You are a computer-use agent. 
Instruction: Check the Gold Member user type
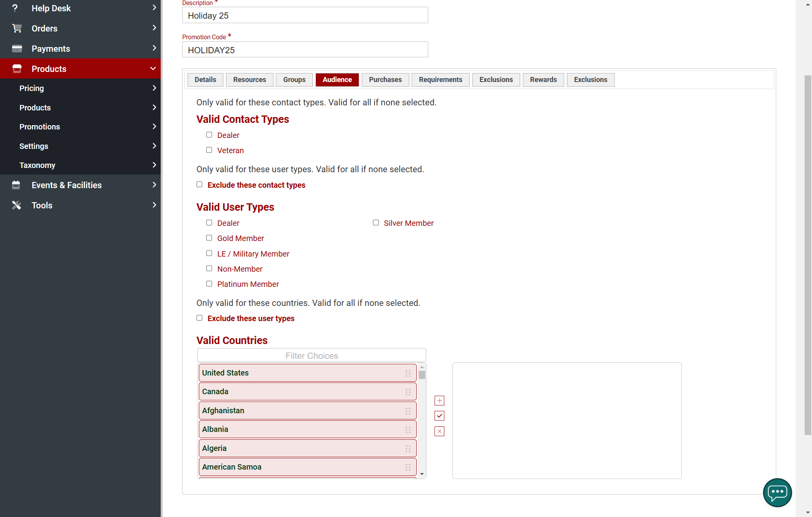click(x=209, y=238)
